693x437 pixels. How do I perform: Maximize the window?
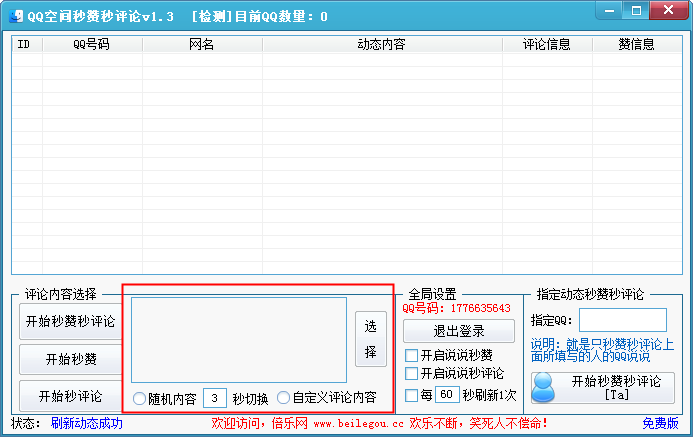(636, 11)
